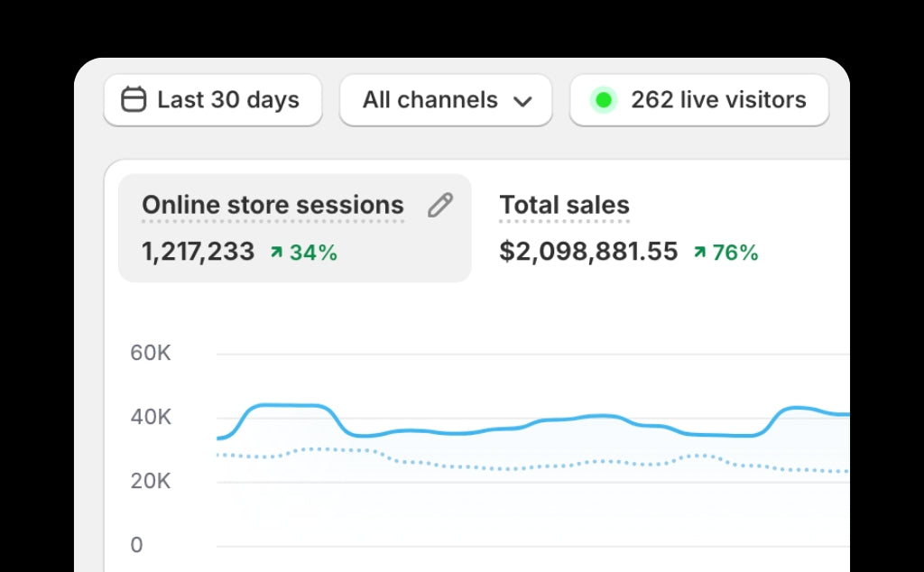Image resolution: width=924 pixels, height=572 pixels.
Task: Expand the All channels chevron arrow
Action: pyautogui.click(x=522, y=101)
